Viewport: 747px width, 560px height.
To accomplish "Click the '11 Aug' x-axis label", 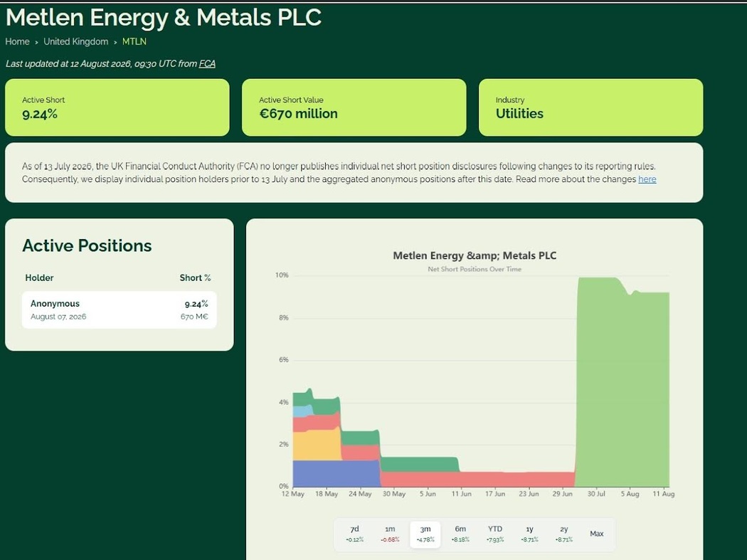I will (664, 494).
